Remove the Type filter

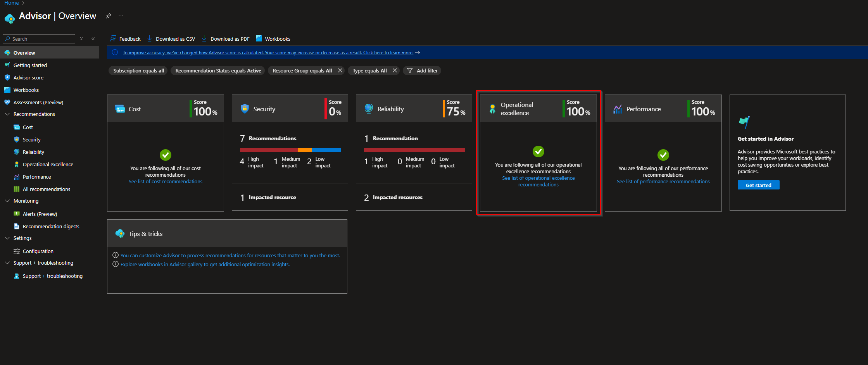point(395,71)
